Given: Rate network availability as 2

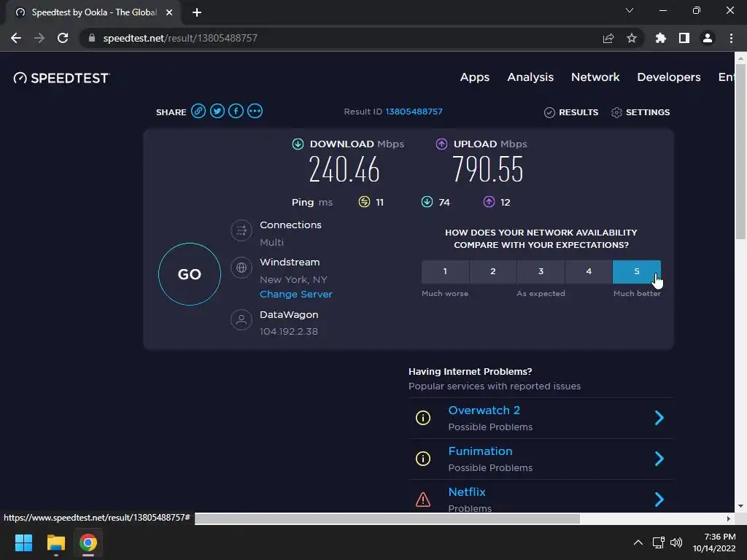Looking at the screenshot, I should pos(493,271).
